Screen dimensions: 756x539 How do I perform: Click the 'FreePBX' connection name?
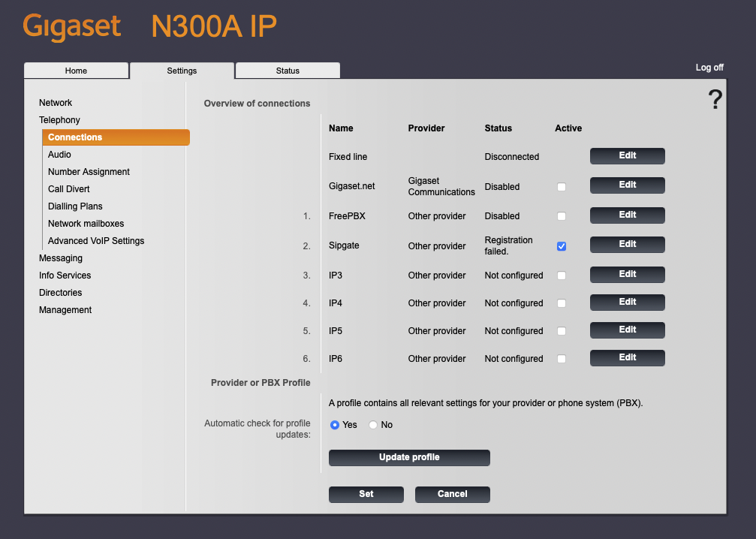(x=347, y=216)
